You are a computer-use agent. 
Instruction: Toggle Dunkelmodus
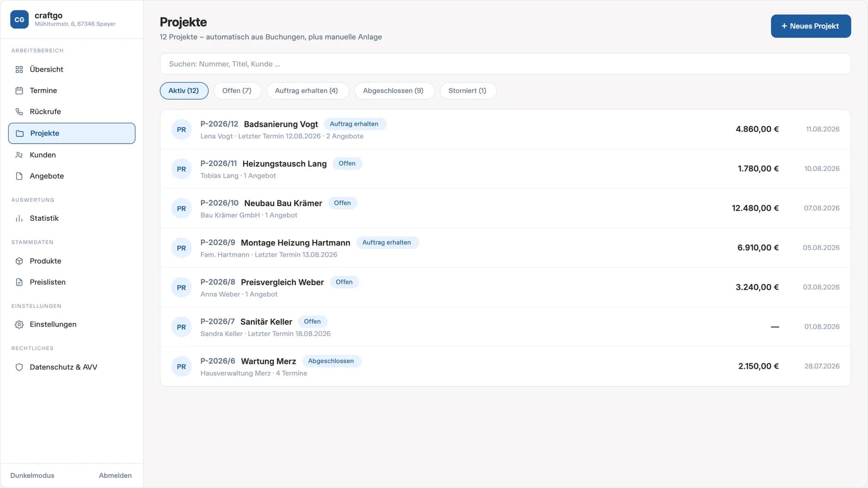[32, 475]
